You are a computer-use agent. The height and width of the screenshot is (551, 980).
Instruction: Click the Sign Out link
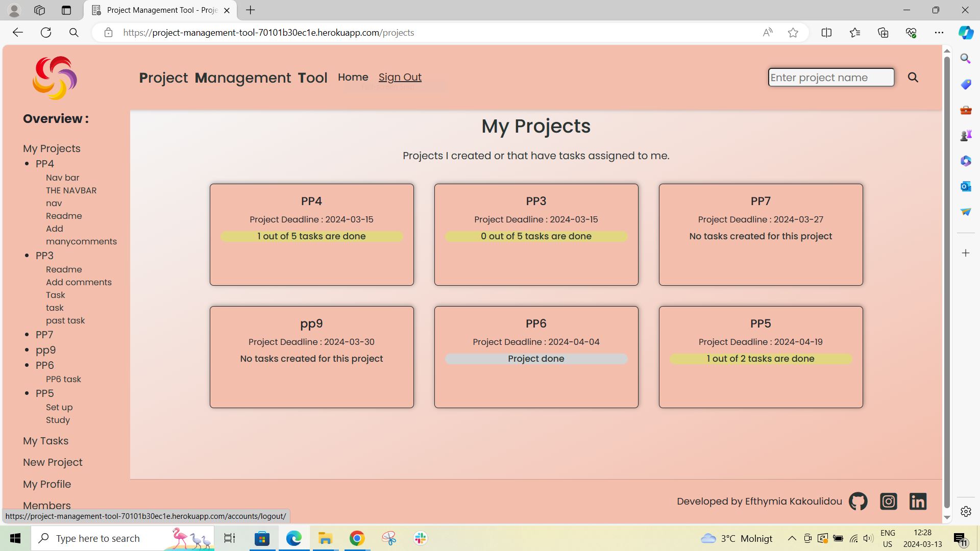tap(400, 77)
